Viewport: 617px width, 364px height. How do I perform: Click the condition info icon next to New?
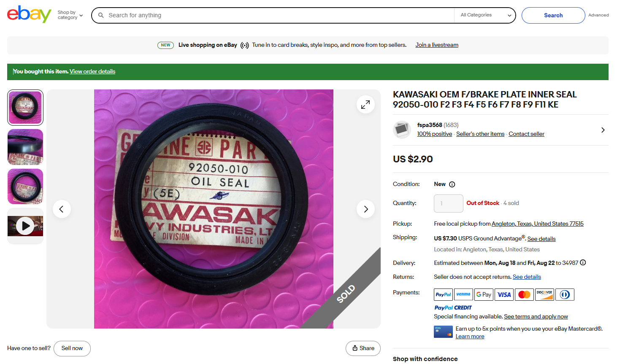452,184
